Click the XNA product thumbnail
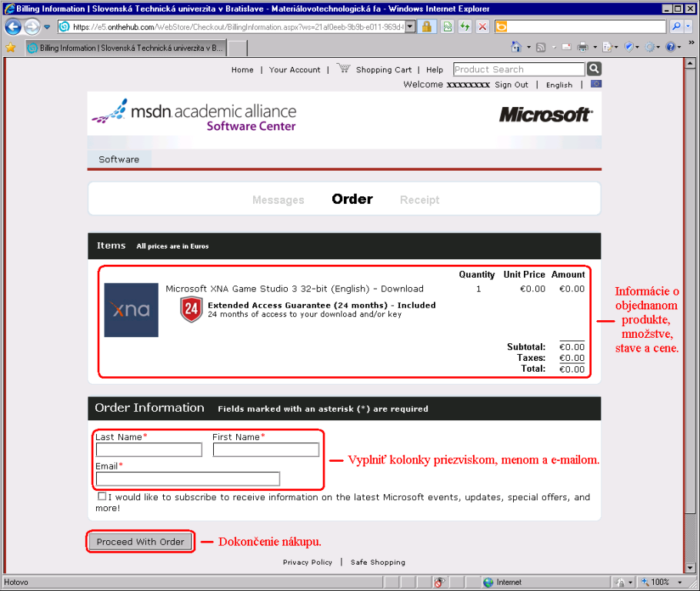Viewport: 700px width, 591px height. click(x=132, y=310)
